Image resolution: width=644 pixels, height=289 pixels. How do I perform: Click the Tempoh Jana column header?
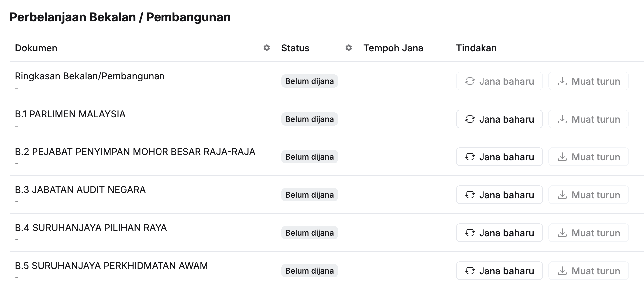click(393, 48)
